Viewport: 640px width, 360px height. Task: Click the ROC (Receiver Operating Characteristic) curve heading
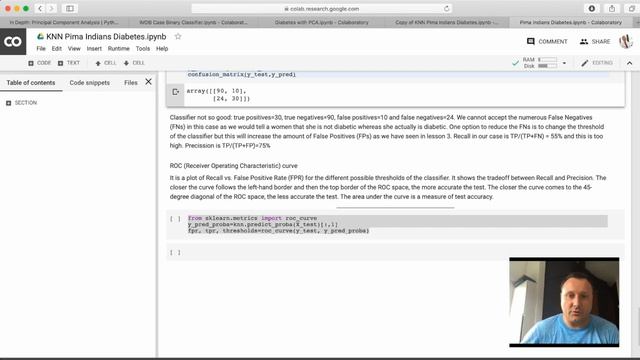pyautogui.click(x=233, y=166)
